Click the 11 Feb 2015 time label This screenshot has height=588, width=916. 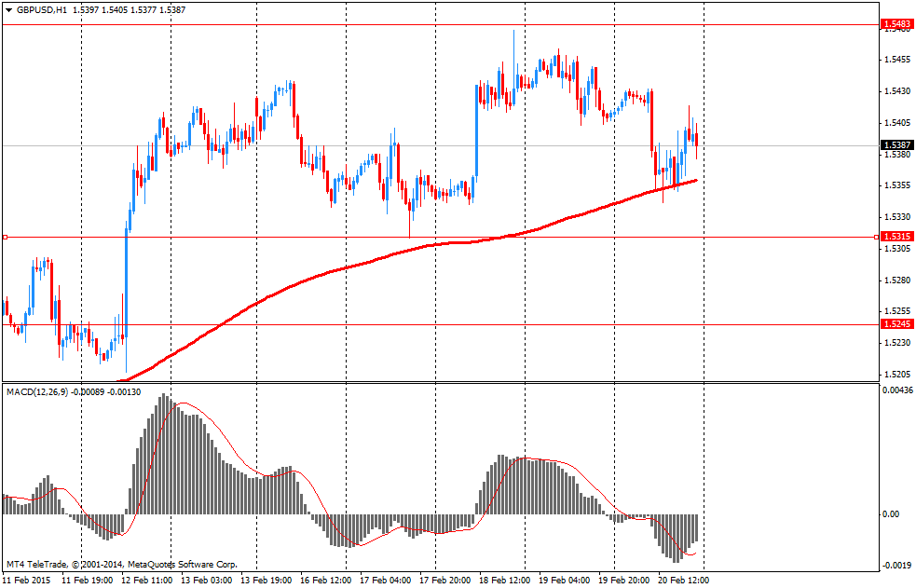pos(27,580)
